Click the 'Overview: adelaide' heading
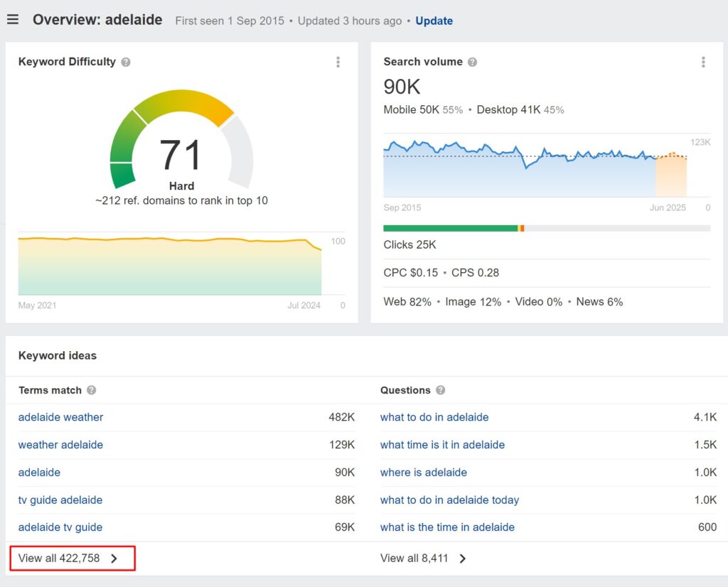 point(97,19)
